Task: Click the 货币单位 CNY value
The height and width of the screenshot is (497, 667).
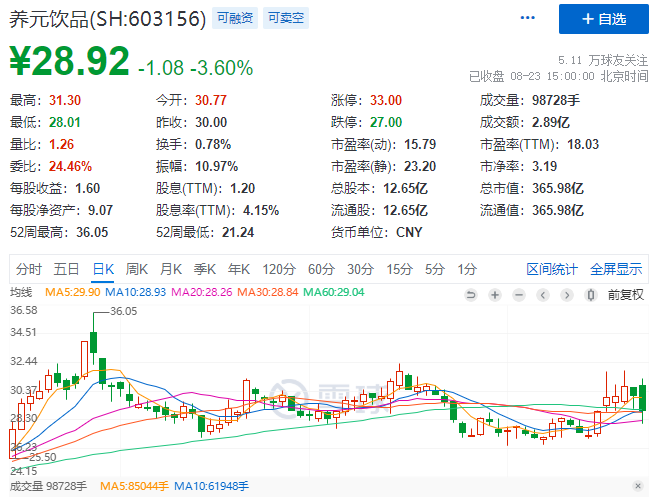Action: [x=409, y=232]
